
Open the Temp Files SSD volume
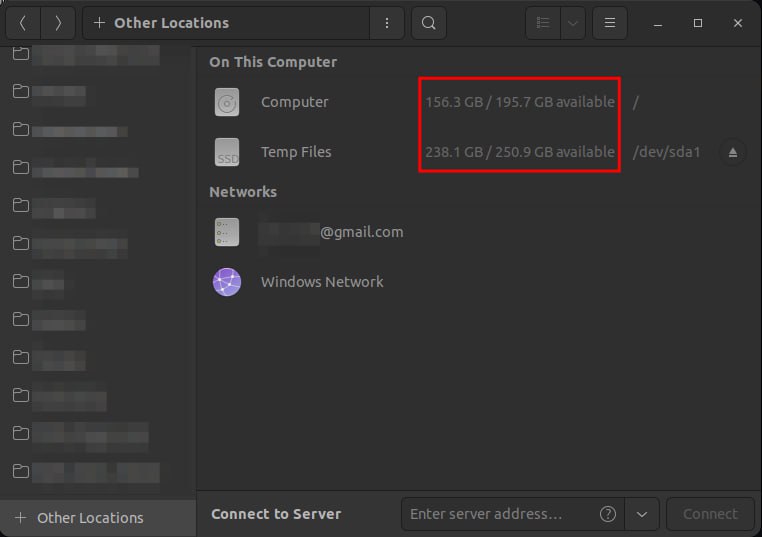479,152
